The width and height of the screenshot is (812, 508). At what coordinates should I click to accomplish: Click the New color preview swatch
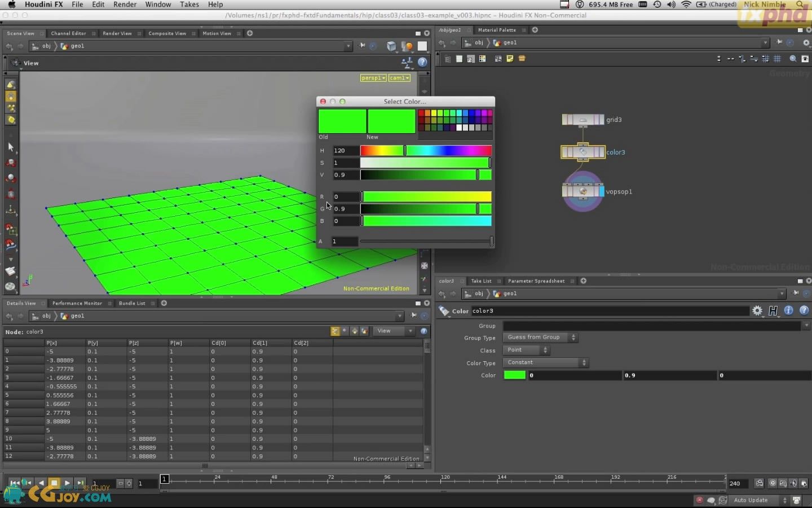point(391,121)
